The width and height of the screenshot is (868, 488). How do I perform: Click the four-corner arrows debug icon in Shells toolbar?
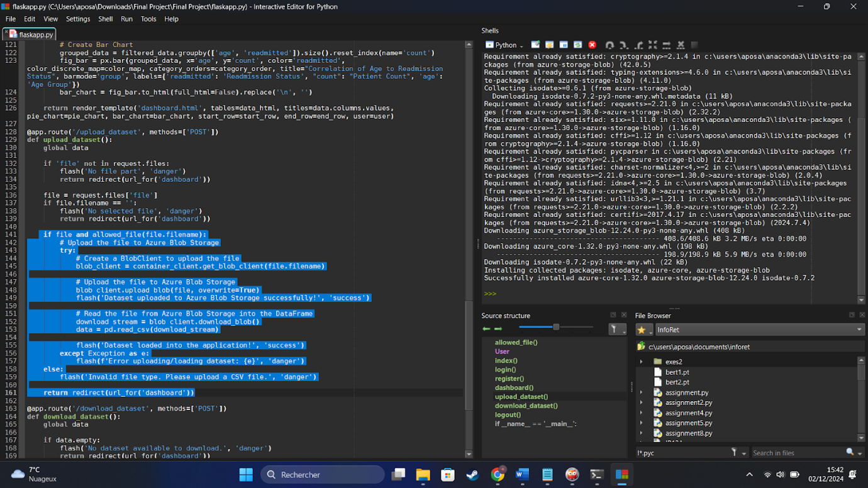652,45
